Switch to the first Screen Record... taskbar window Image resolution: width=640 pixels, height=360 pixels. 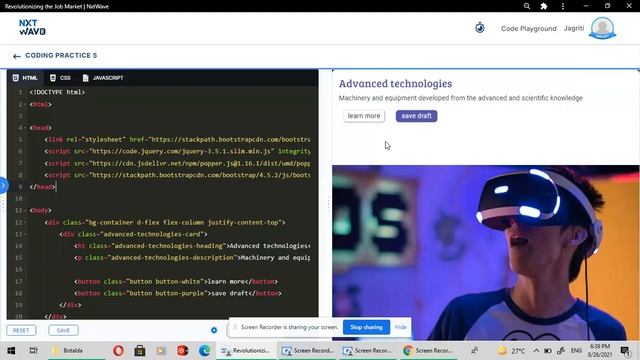307,351
